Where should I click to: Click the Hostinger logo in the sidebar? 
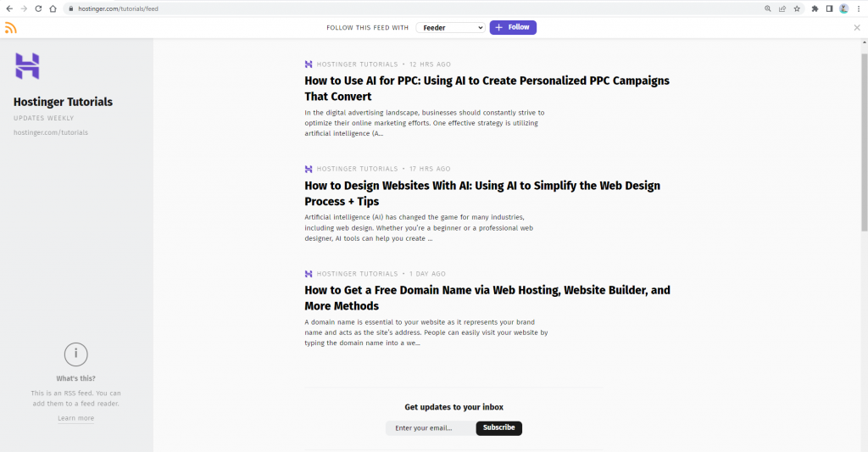pos(27,66)
